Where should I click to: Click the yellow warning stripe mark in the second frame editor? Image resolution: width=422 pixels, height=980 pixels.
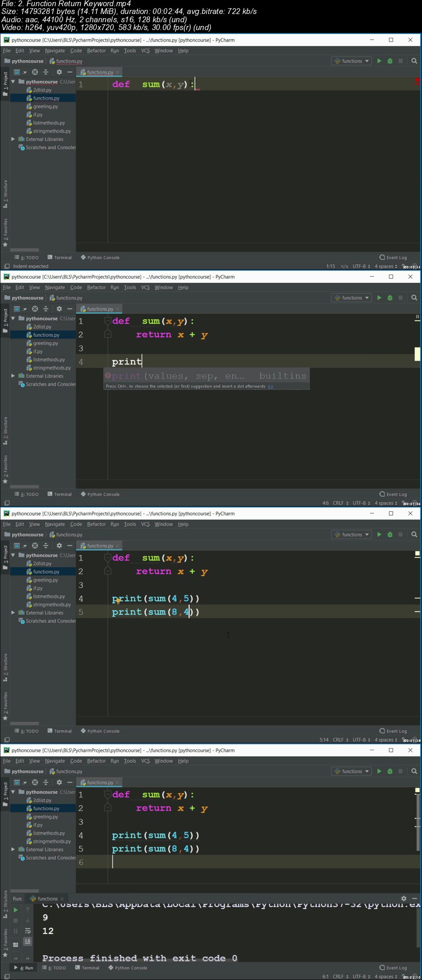417,354
